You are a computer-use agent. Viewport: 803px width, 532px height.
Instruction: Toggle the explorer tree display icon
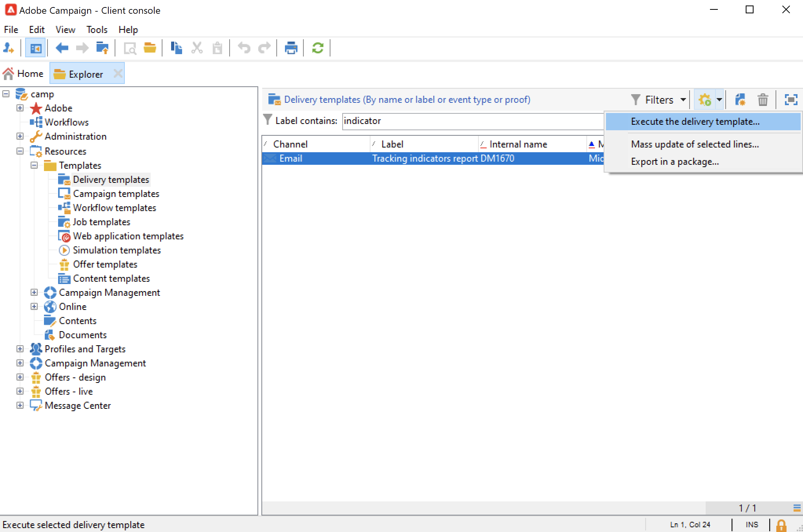point(35,48)
